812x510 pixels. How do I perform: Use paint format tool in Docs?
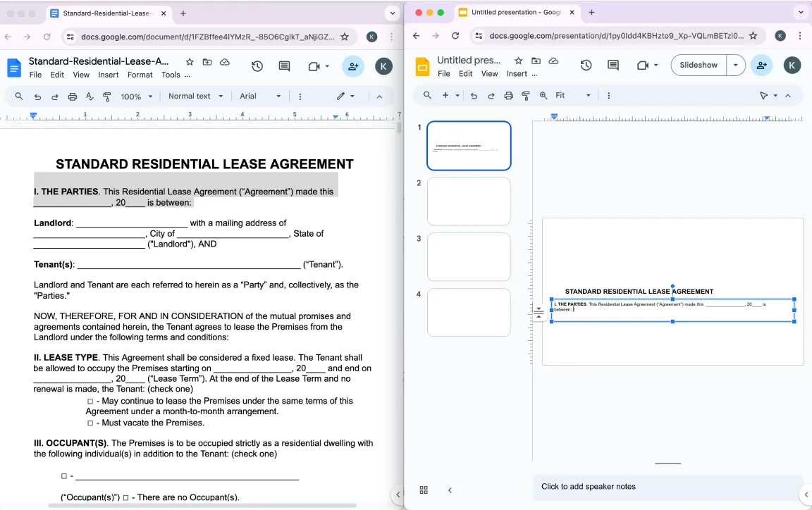pyautogui.click(x=107, y=97)
